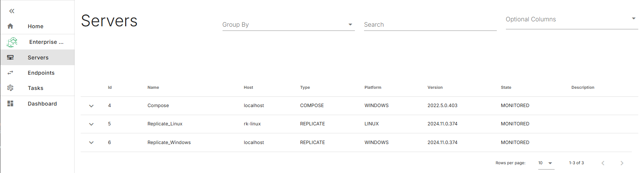644x173 pixels.
Task: Go to previous page arrow
Action: tap(603, 163)
